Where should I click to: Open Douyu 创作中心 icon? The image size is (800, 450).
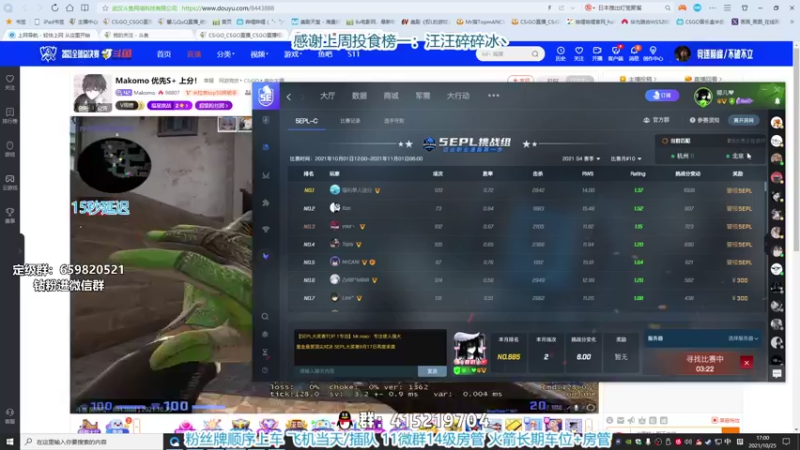653,54
